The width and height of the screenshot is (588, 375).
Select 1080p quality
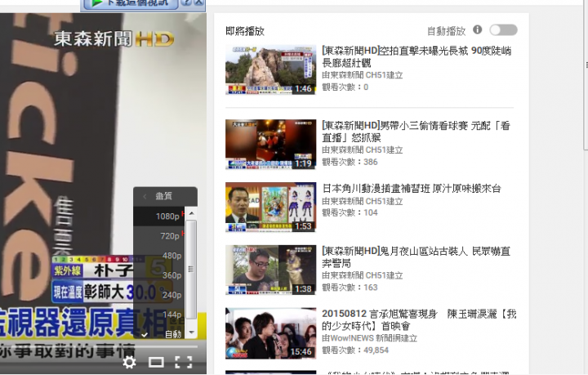coord(159,217)
